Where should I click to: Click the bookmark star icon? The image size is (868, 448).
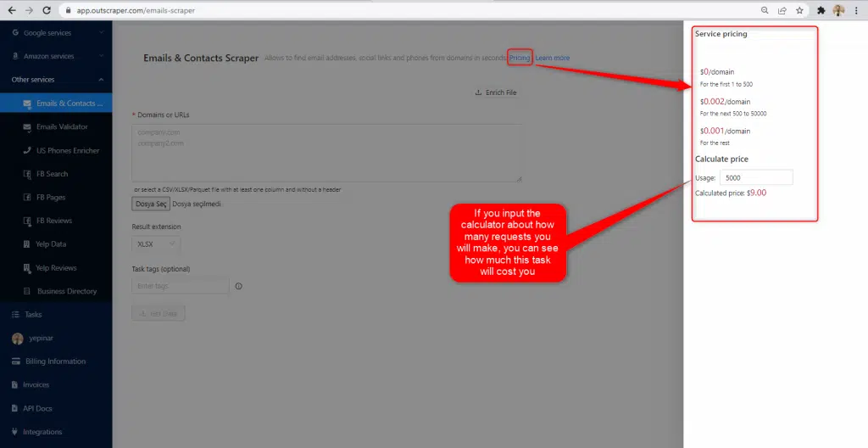point(799,10)
